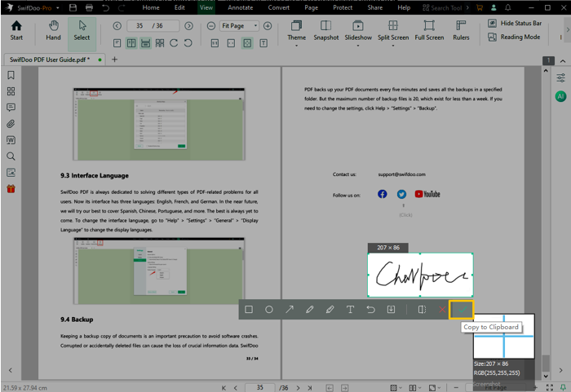Click the zoom out minus icon
571x392 pixels.
(x=211, y=26)
